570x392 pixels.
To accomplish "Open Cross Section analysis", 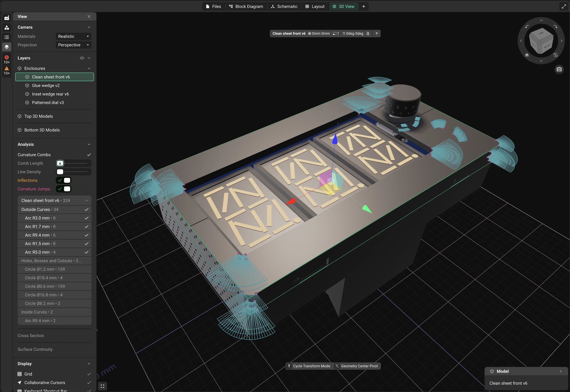I will pyautogui.click(x=31, y=336).
